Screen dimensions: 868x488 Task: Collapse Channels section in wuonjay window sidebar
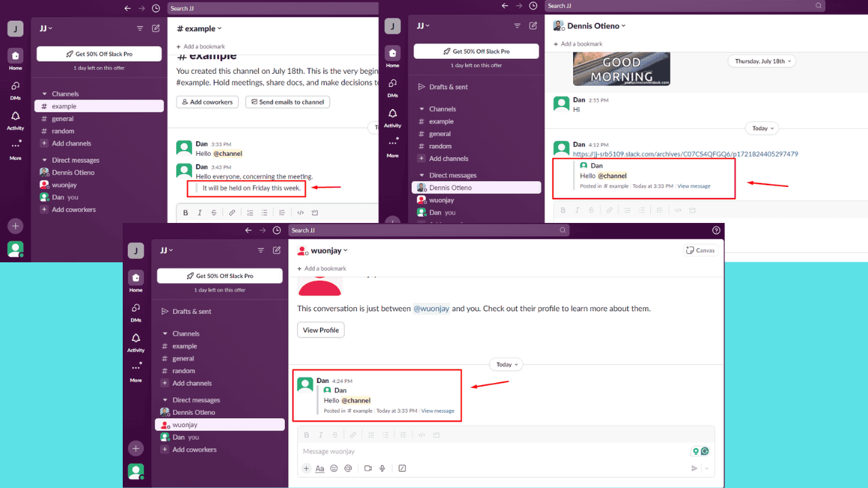165,334
